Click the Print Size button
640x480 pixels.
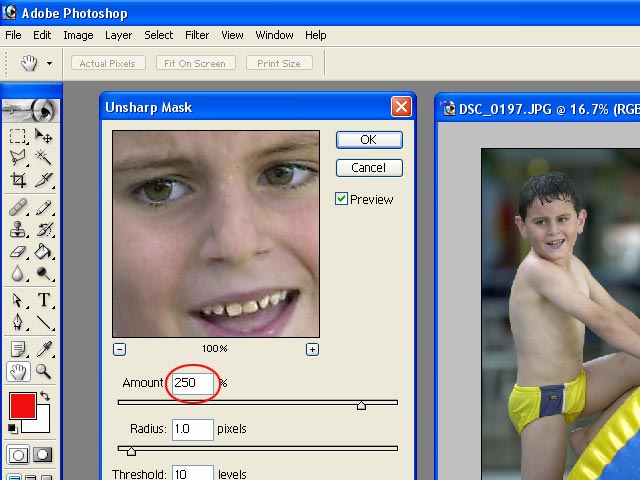[x=279, y=63]
